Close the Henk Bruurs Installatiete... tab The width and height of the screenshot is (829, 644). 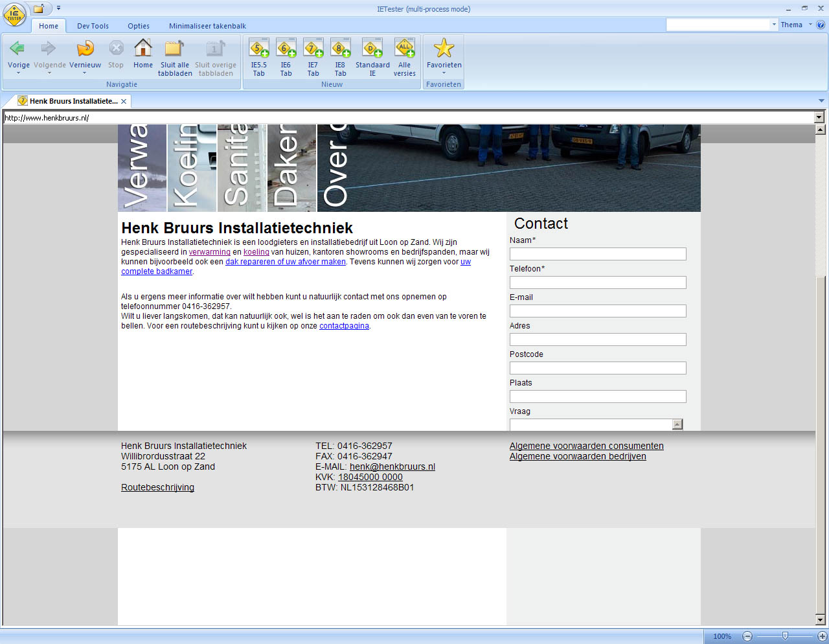pos(124,101)
